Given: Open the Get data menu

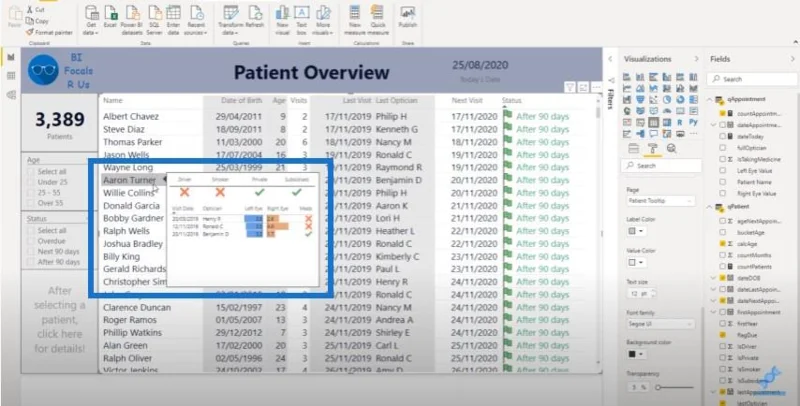Looking at the screenshot, I should click(92, 20).
